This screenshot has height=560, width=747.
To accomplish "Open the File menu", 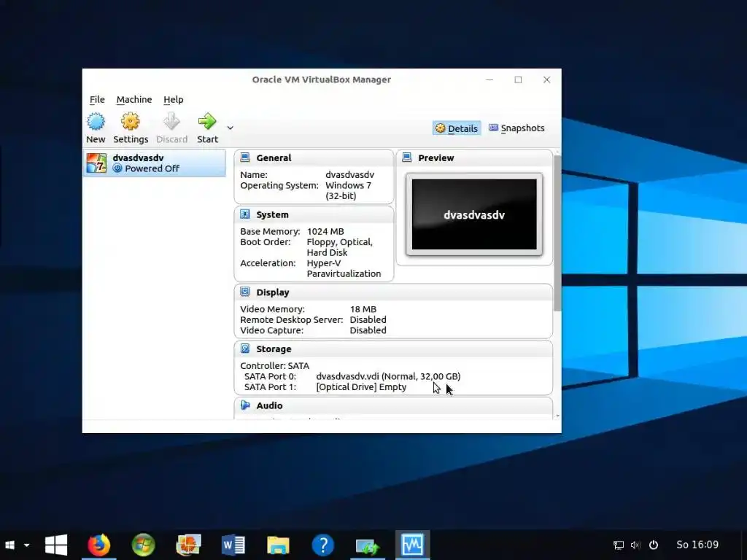I will pos(97,99).
